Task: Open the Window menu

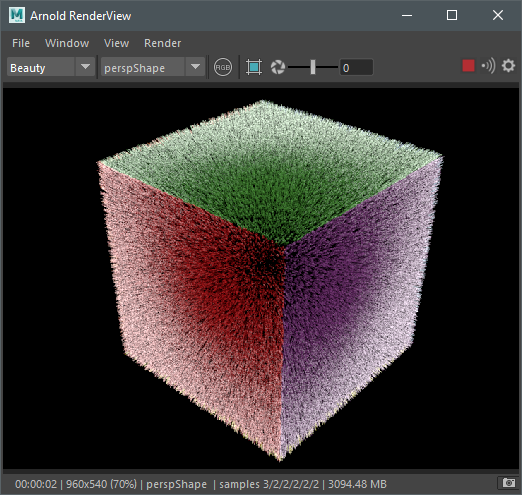Action: (67, 43)
